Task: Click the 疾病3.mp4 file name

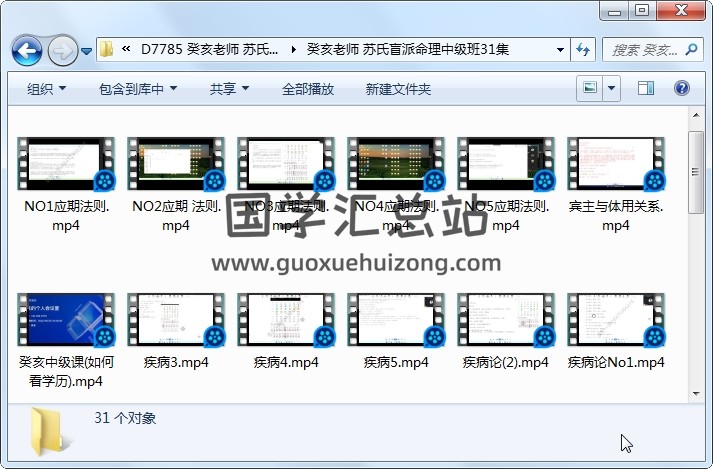Action: (176, 363)
